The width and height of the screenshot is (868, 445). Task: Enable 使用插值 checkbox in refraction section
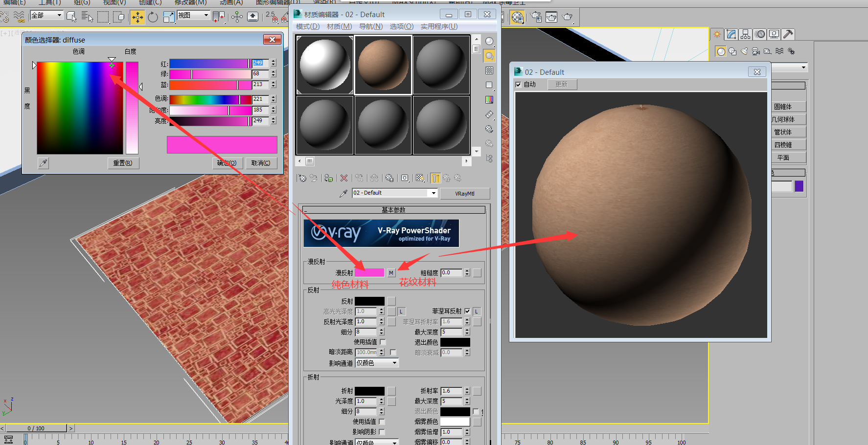(382, 422)
